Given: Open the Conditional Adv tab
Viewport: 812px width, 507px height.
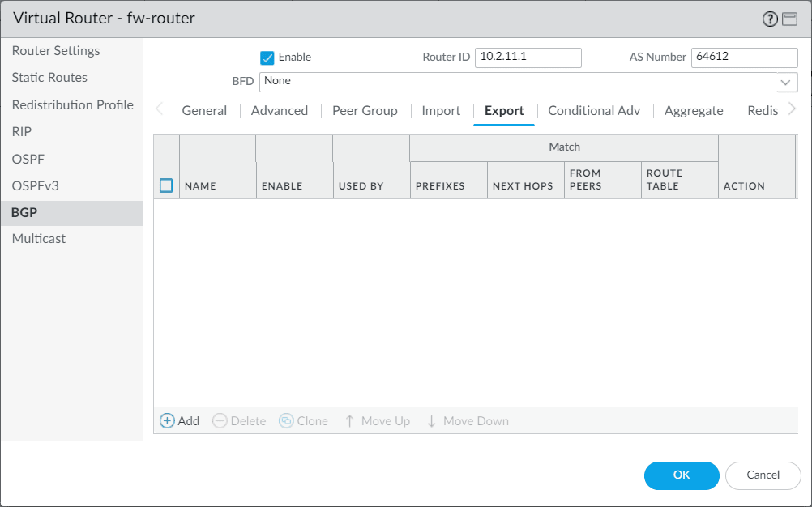Looking at the screenshot, I should pos(594,110).
